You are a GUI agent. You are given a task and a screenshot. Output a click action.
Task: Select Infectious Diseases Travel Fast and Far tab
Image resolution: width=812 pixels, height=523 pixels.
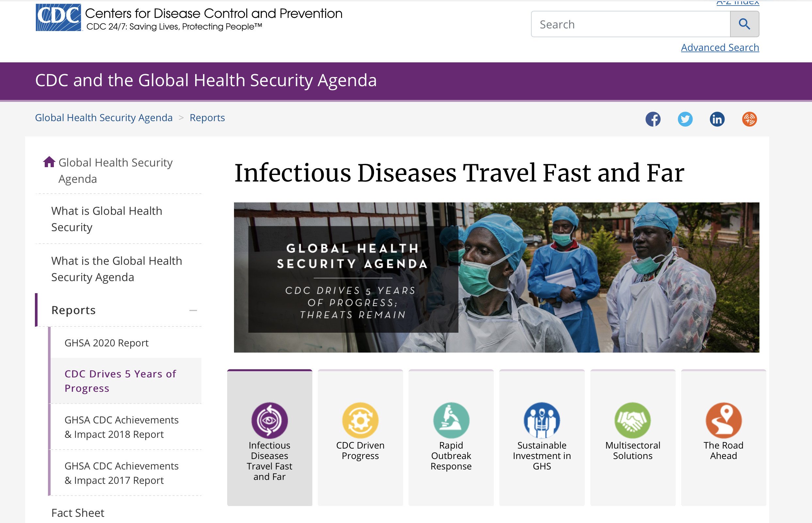click(x=270, y=438)
